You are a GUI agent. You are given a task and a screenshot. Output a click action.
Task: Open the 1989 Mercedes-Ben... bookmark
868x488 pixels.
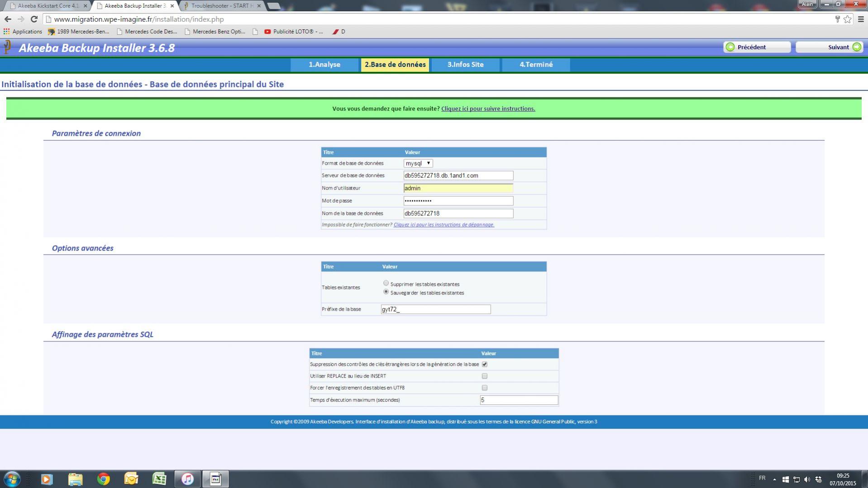coord(78,32)
